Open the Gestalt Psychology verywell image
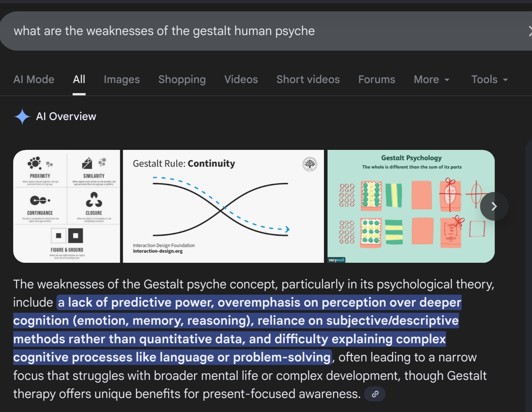This screenshot has height=412, width=532. (411, 206)
